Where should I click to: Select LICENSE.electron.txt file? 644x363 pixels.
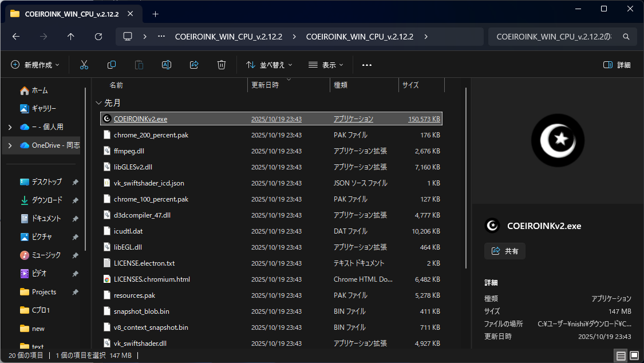(271, 263)
